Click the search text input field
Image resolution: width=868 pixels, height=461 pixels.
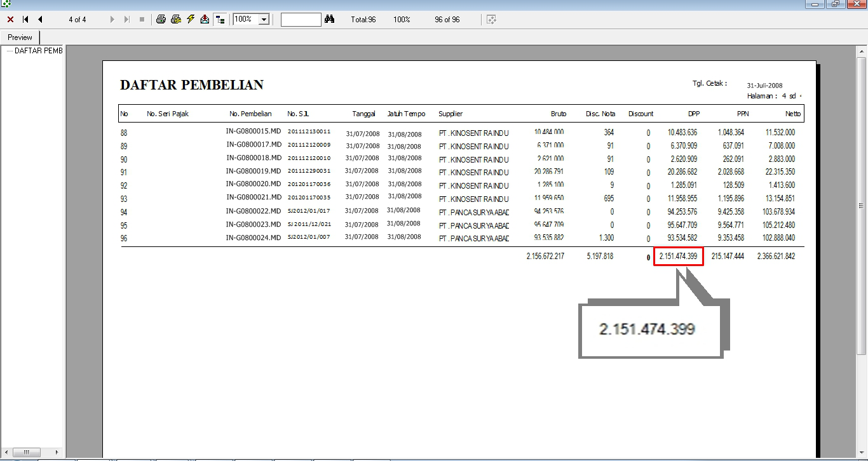301,20
